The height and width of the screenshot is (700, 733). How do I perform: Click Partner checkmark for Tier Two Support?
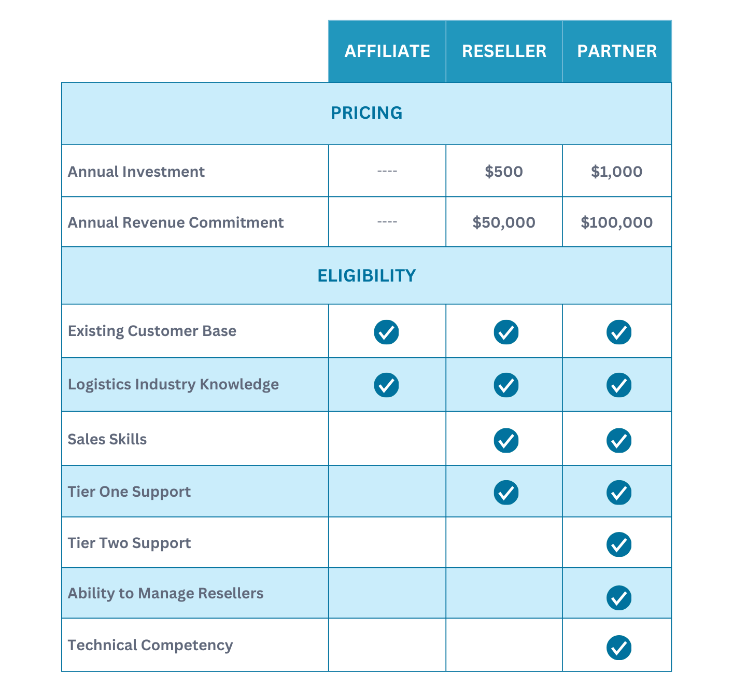tap(619, 544)
